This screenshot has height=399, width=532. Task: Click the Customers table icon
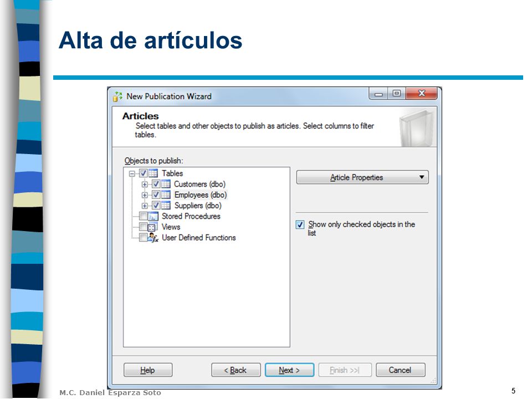pos(166,184)
